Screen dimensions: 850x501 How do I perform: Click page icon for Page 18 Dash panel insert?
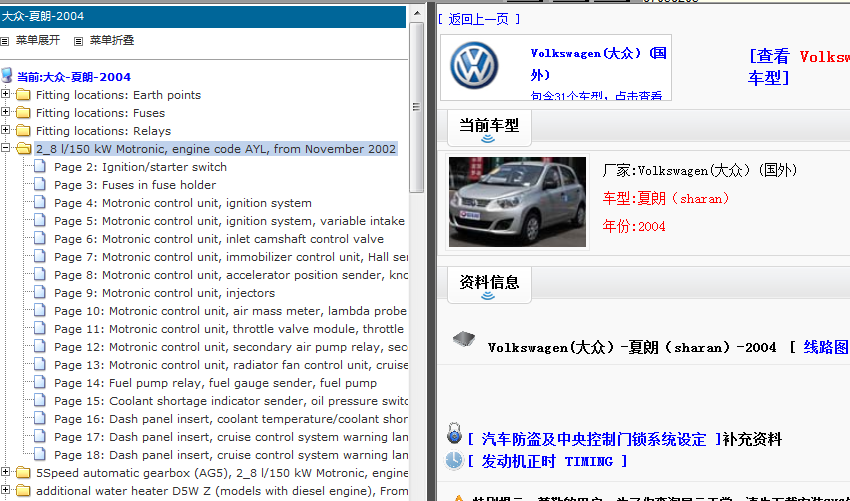[x=40, y=454]
